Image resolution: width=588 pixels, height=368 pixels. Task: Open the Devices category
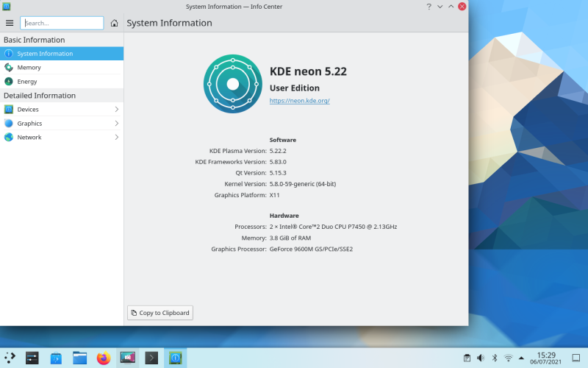(62, 109)
